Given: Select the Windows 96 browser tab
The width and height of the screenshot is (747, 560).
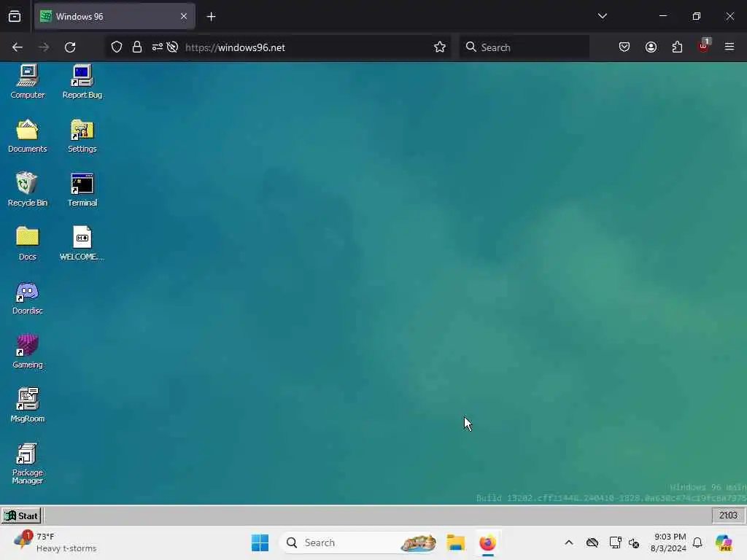Looking at the screenshot, I should click(115, 16).
